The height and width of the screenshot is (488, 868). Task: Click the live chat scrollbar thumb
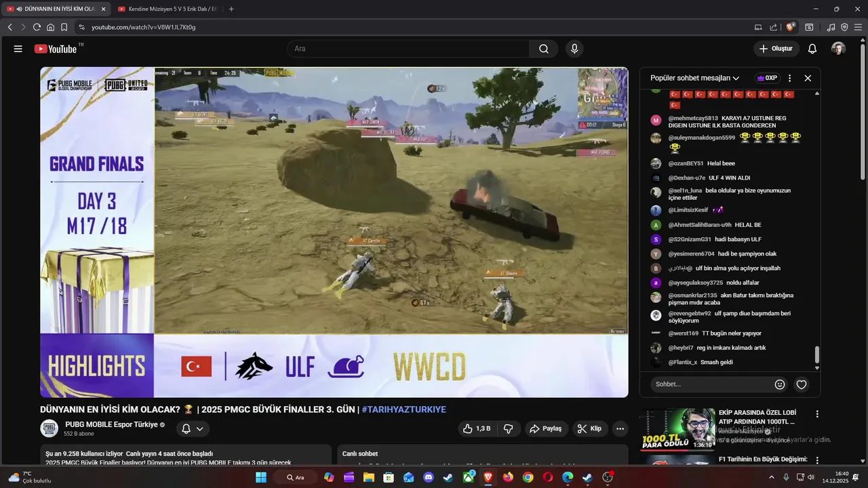pos(817,354)
